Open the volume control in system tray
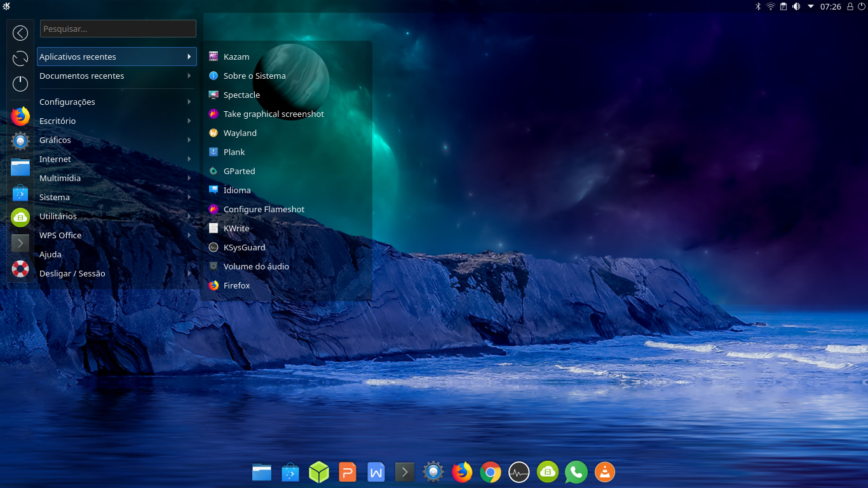Screen dimensions: 868x488 click(x=796, y=6)
